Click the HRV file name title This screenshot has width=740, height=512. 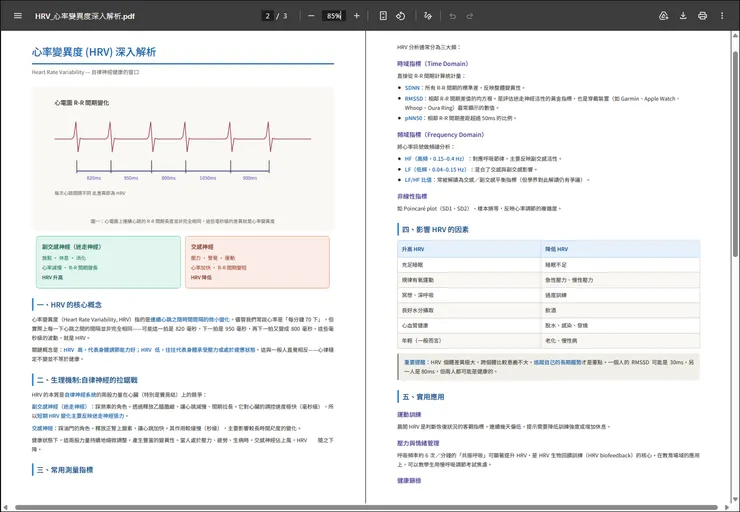click(x=85, y=16)
